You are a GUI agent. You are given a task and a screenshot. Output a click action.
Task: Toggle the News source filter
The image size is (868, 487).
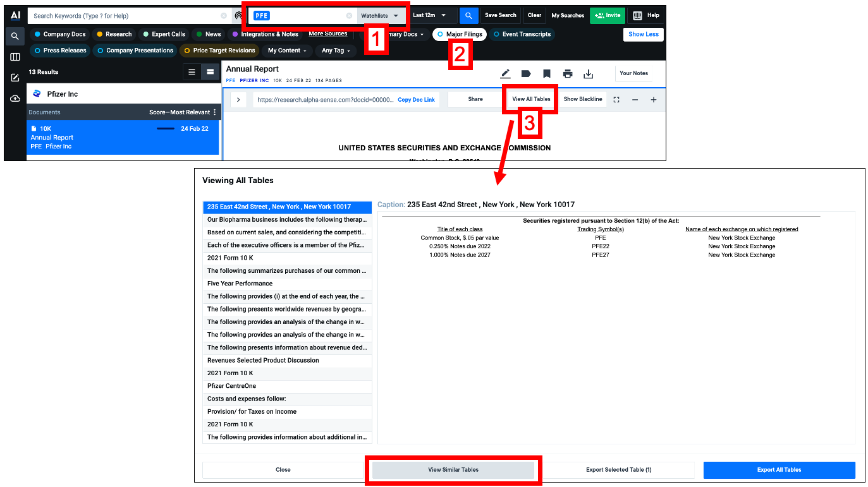[209, 34]
